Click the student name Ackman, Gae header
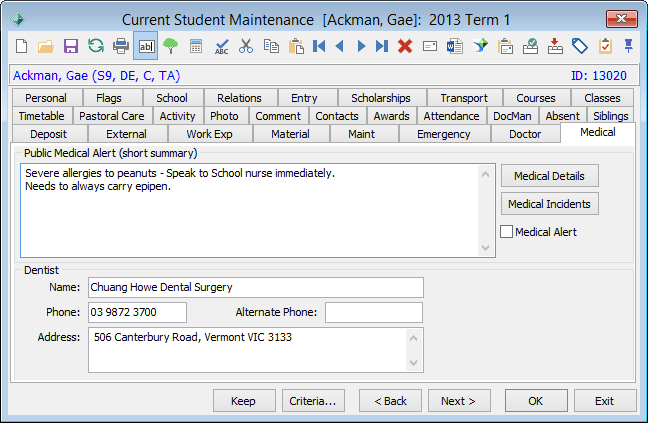 (x=96, y=76)
